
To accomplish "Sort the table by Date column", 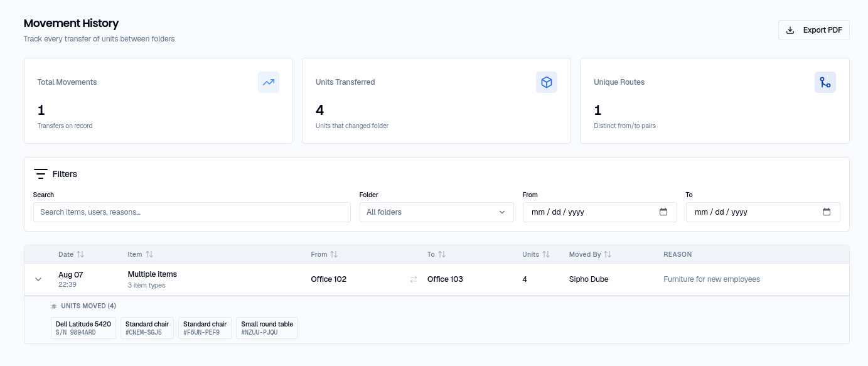I will click(71, 254).
